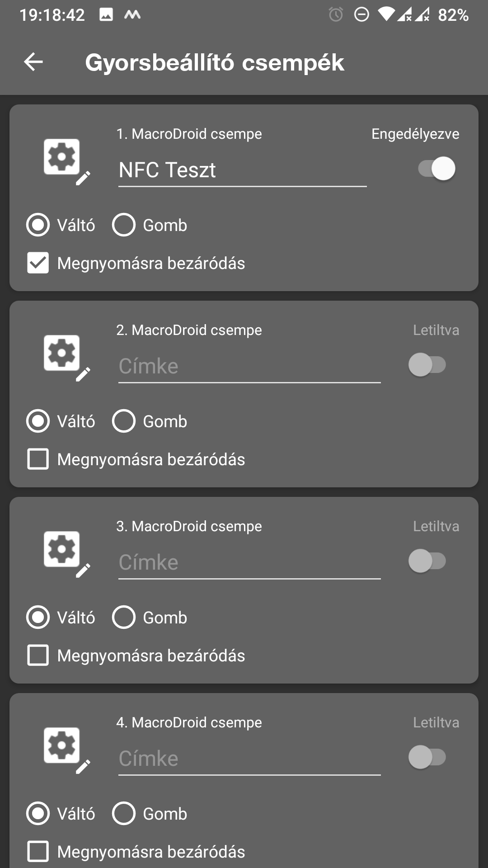Focus the NFC Teszt label field

(x=242, y=170)
